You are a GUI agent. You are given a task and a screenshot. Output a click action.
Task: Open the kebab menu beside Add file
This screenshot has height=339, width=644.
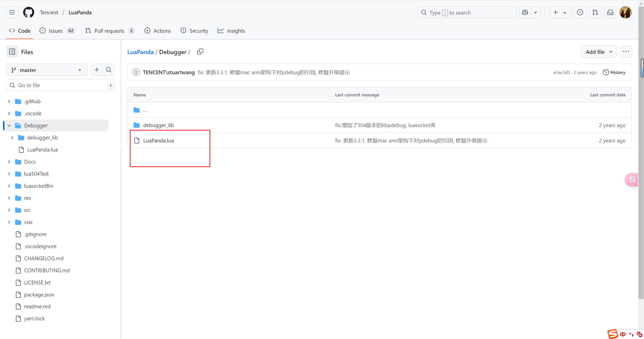[626, 51]
